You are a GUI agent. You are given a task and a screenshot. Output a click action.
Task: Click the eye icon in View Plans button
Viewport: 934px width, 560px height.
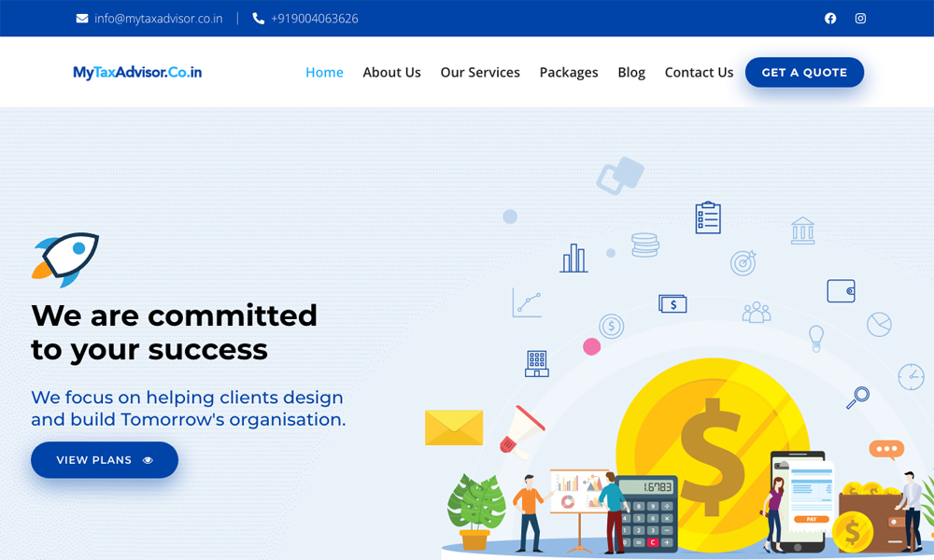pyautogui.click(x=148, y=460)
